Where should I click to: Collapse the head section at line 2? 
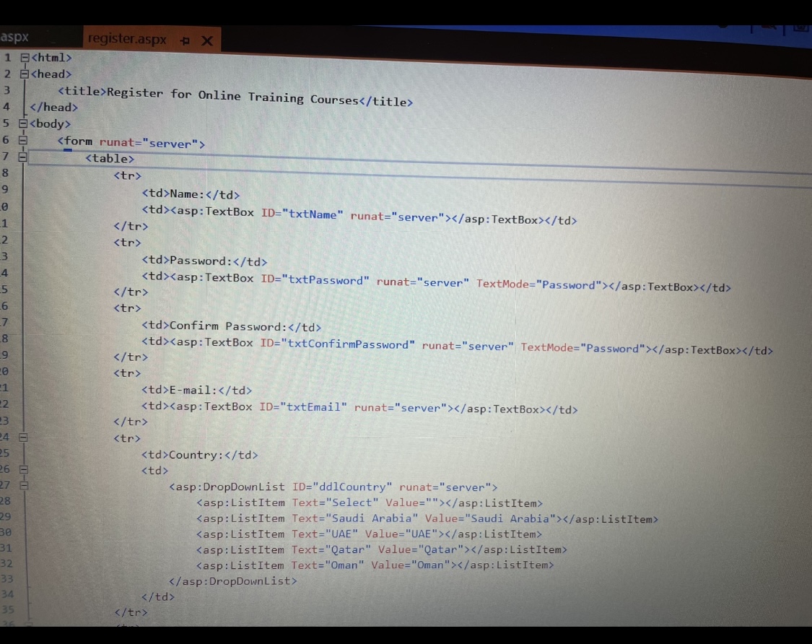[x=25, y=73]
